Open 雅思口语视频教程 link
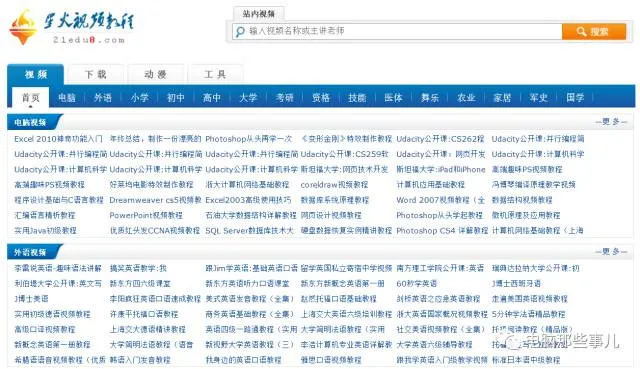 [331, 360]
